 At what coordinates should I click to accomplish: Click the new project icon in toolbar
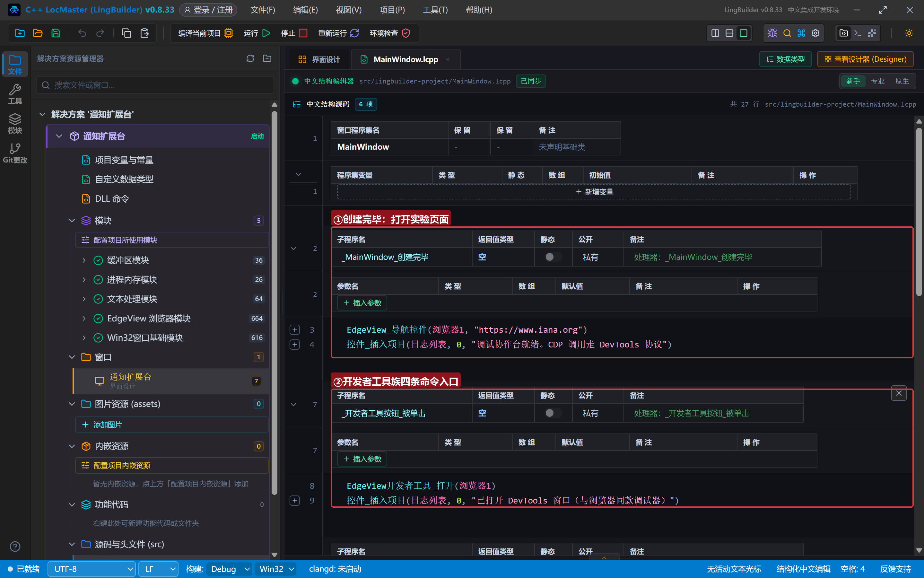[20, 33]
